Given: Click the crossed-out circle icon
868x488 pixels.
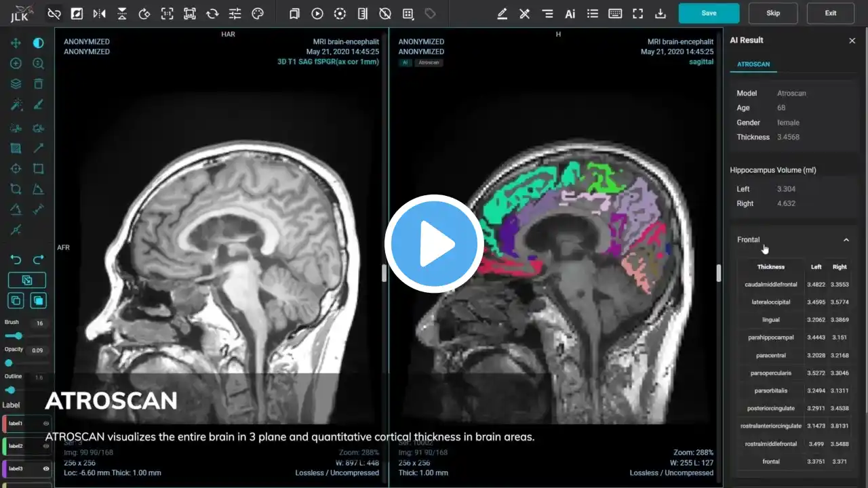Looking at the screenshot, I should click(x=384, y=14).
